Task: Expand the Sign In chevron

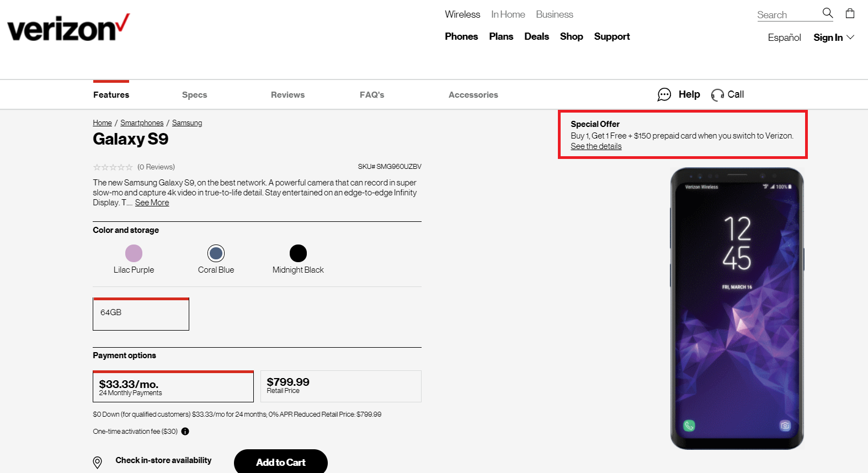Action: [x=850, y=37]
